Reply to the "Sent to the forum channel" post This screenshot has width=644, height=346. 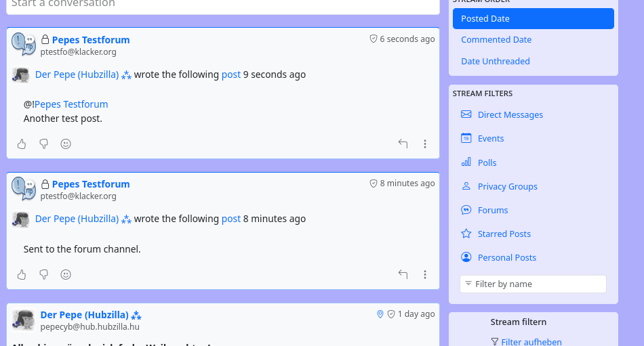click(403, 274)
